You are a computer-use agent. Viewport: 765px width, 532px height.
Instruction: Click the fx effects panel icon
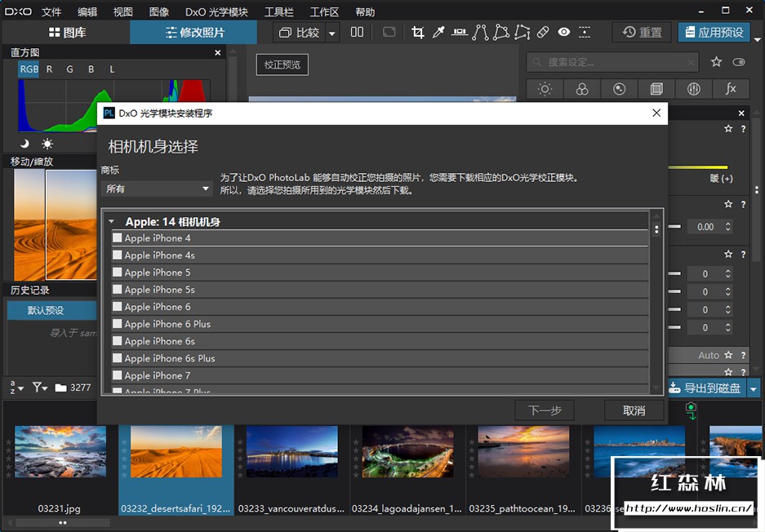[x=731, y=89]
